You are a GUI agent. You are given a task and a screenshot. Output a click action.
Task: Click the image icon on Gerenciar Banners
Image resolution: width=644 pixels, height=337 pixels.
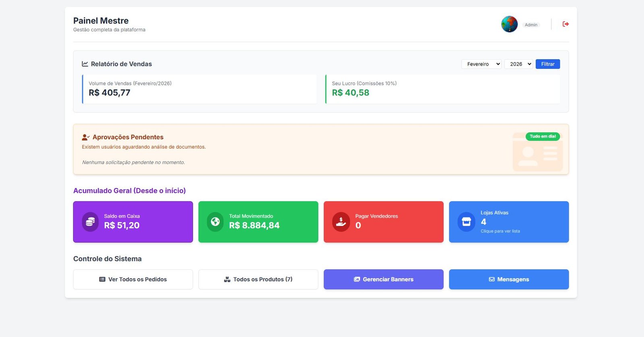point(357,279)
